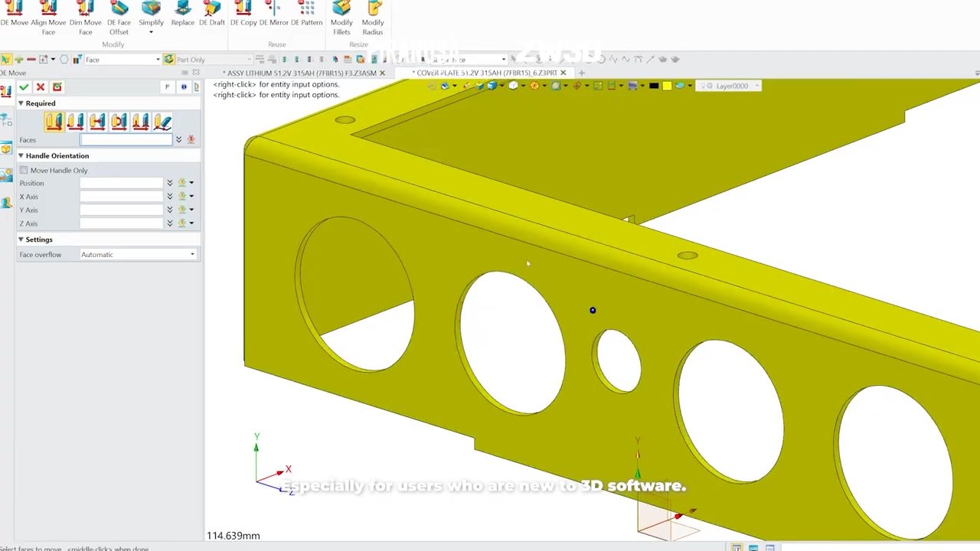Screen dimensions: 980x551
Task: Toggle the Move Handle Only checkbox
Action: tap(24, 170)
